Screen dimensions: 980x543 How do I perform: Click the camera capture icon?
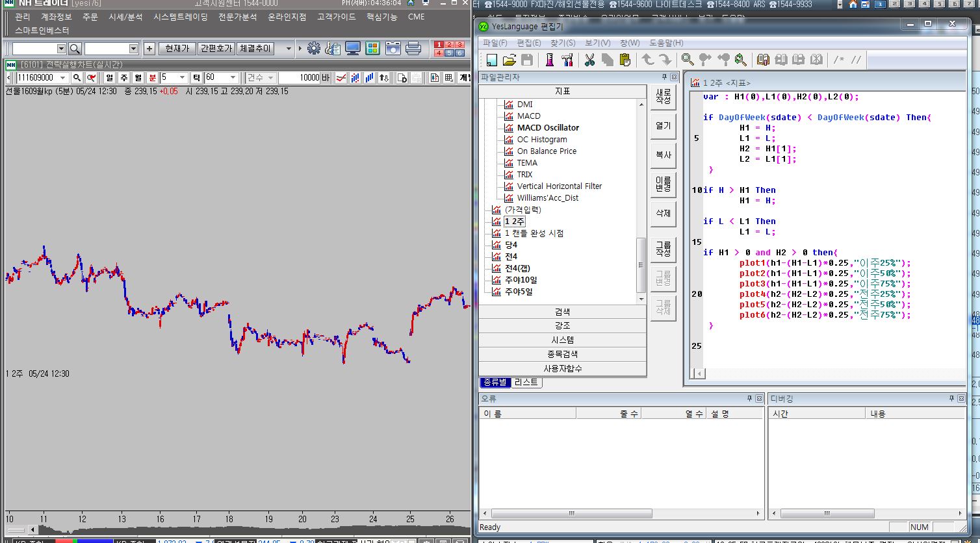coord(393,48)
